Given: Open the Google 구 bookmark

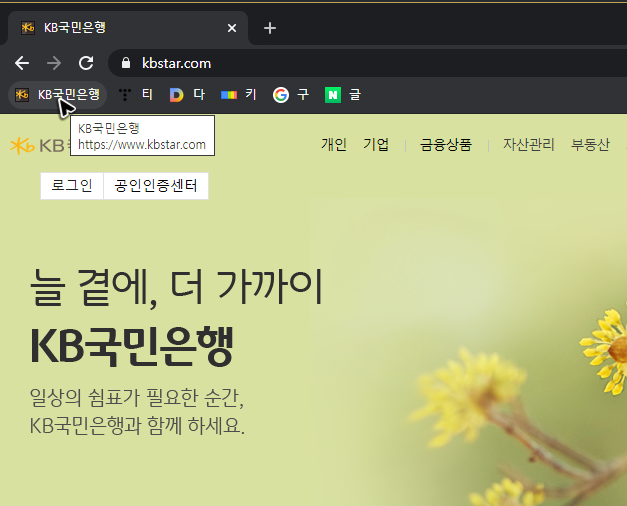Looking at the screenshot, I should tap(291, 95).
